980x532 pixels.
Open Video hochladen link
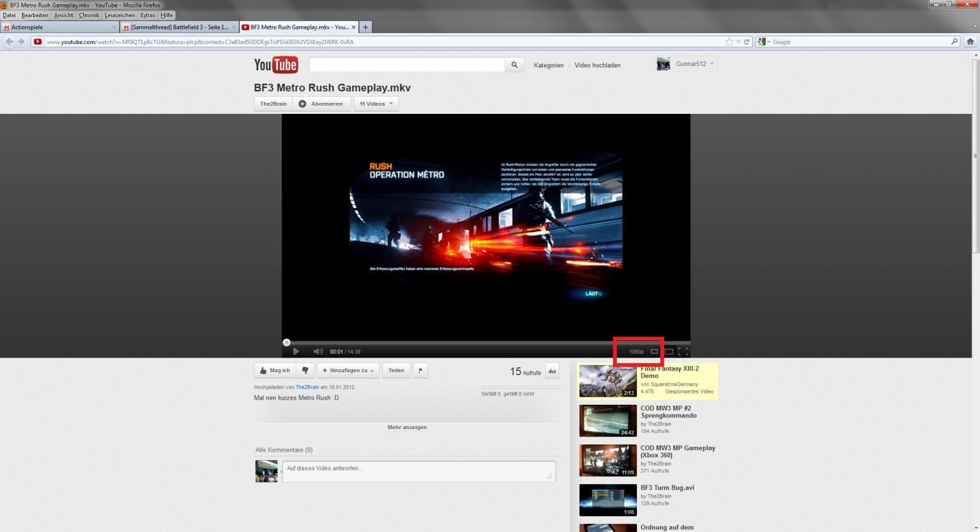(597, 65)
